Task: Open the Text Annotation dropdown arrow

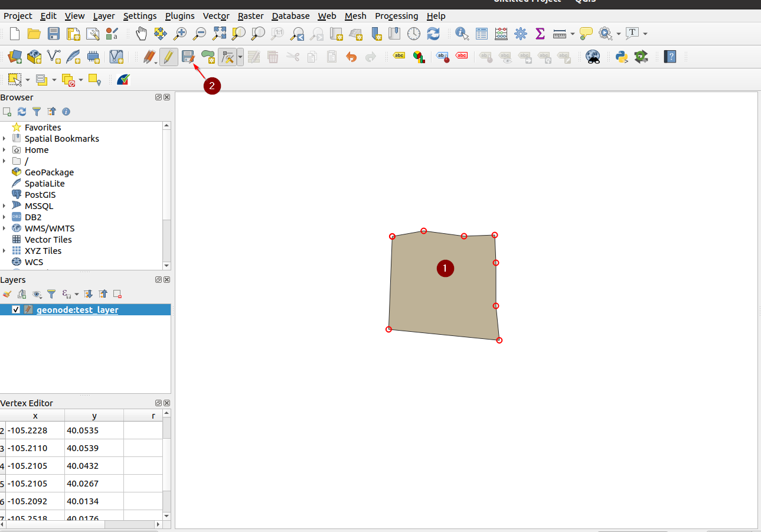Action: point(645,34)
